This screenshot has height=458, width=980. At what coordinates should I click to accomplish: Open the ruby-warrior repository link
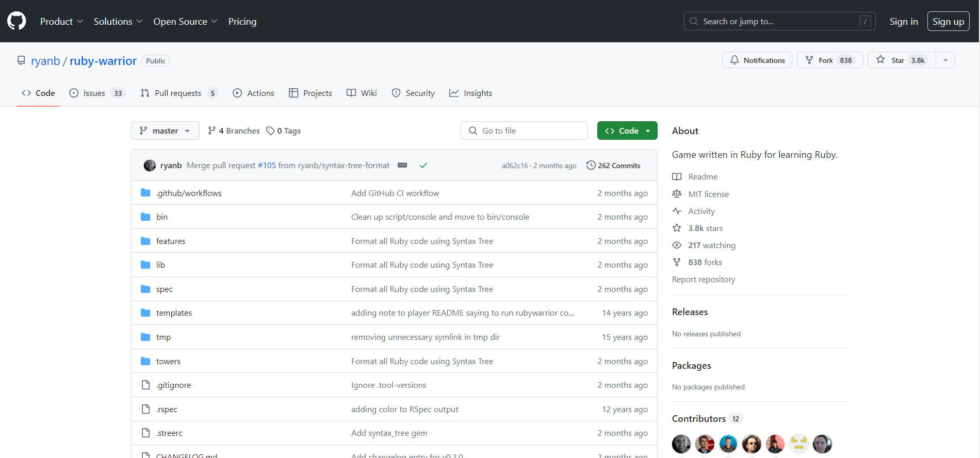[x=103, y=61]
